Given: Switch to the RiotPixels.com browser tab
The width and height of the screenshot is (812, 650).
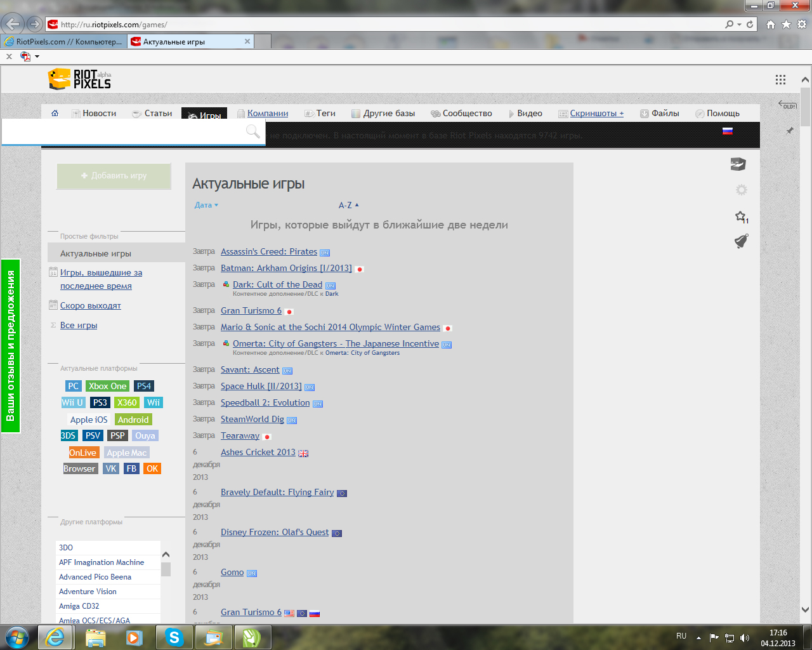Looking at the screenshot, I should tap(63, 41).
